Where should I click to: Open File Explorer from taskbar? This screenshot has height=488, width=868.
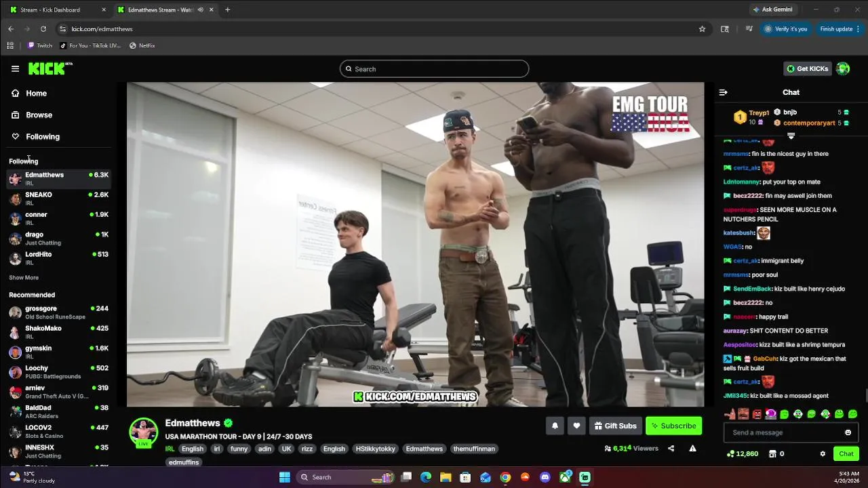(446, 477)
